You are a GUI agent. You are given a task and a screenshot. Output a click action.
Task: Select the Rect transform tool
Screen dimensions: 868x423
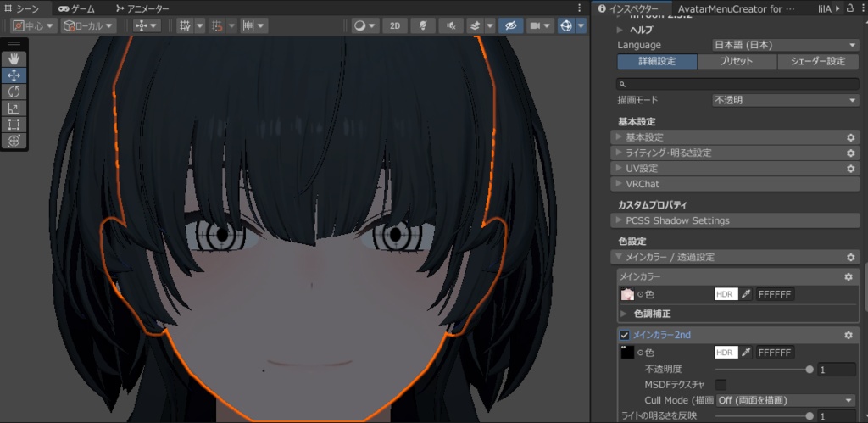(x=14, y=124)
